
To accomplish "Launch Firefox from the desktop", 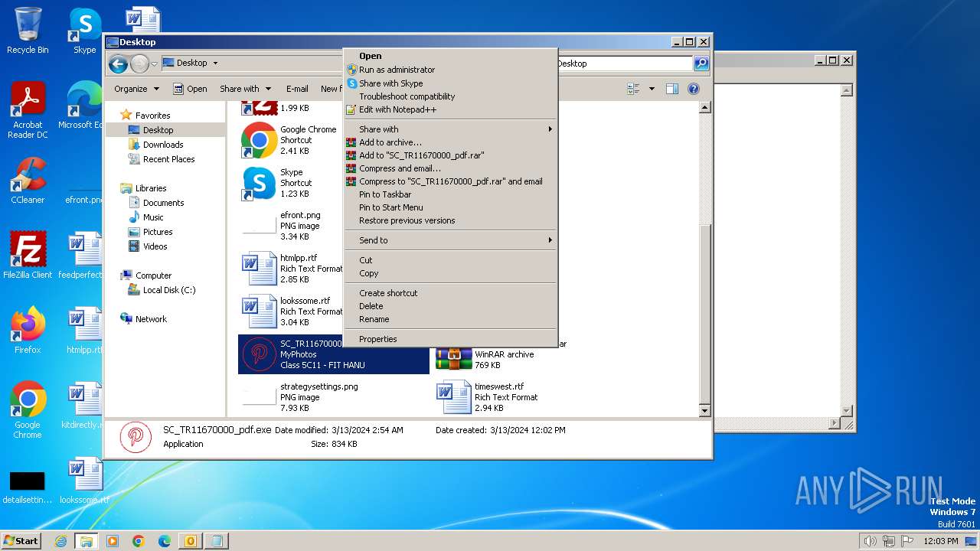I will [28, 331].
